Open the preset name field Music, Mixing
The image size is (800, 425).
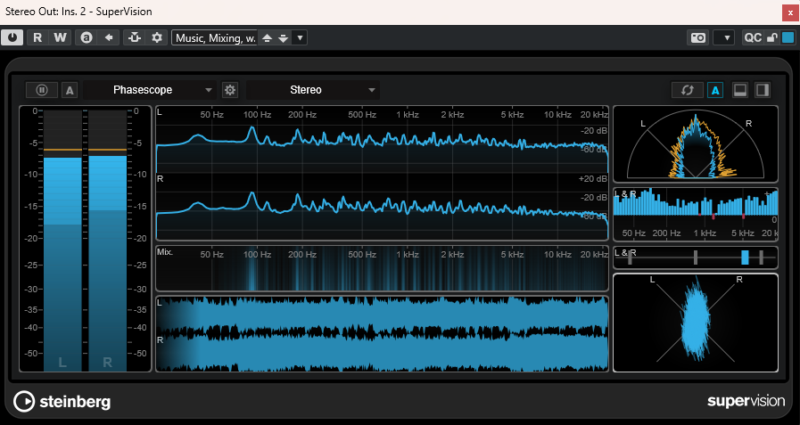coord(215,38)
